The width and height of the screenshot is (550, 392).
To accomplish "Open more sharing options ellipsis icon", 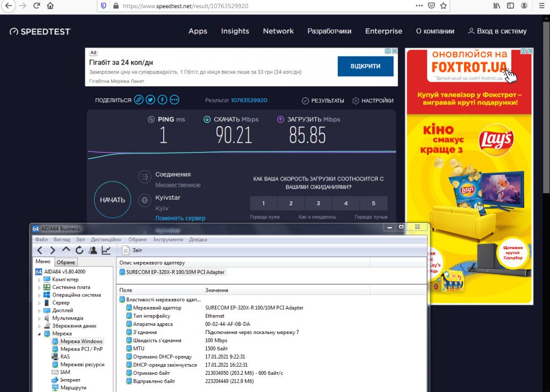I will coord(175,100).
